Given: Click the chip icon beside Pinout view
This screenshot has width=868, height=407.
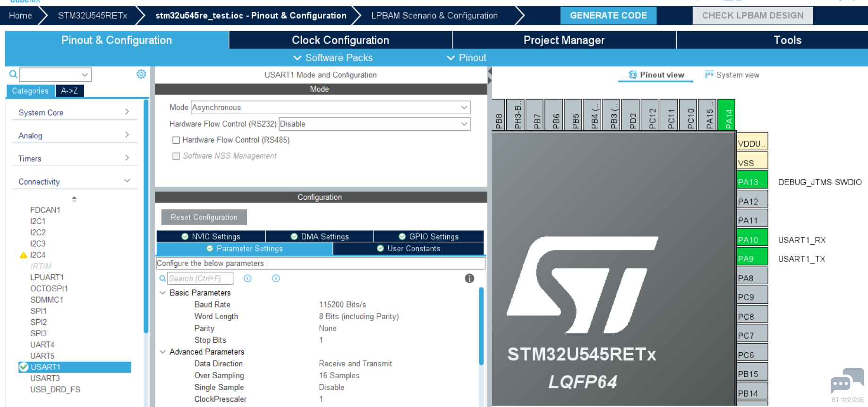Looking at the screenshot, I should click(x=633, y=75).
